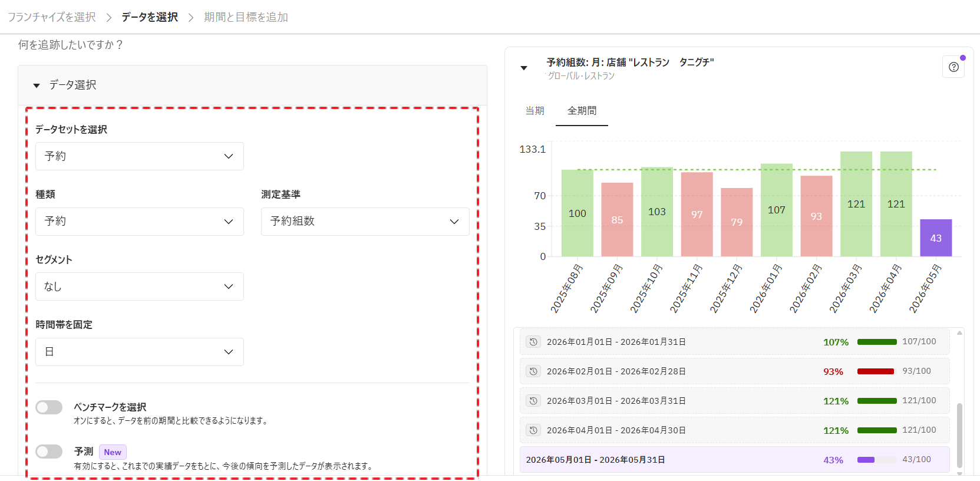Click the 何を追跡したいですか？ heading
Viewport: 980px width, 481px height.
(71, 45)
